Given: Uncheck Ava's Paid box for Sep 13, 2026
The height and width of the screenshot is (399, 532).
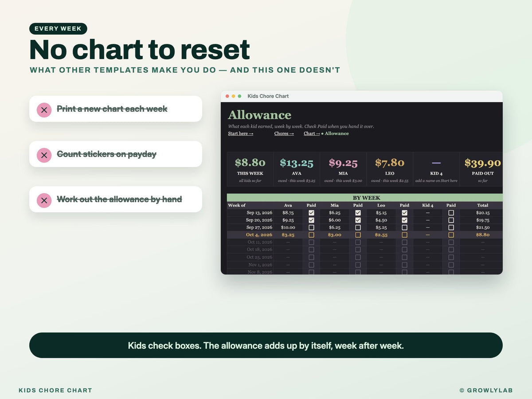Looking at the screenshot, I should pos(311,213).
